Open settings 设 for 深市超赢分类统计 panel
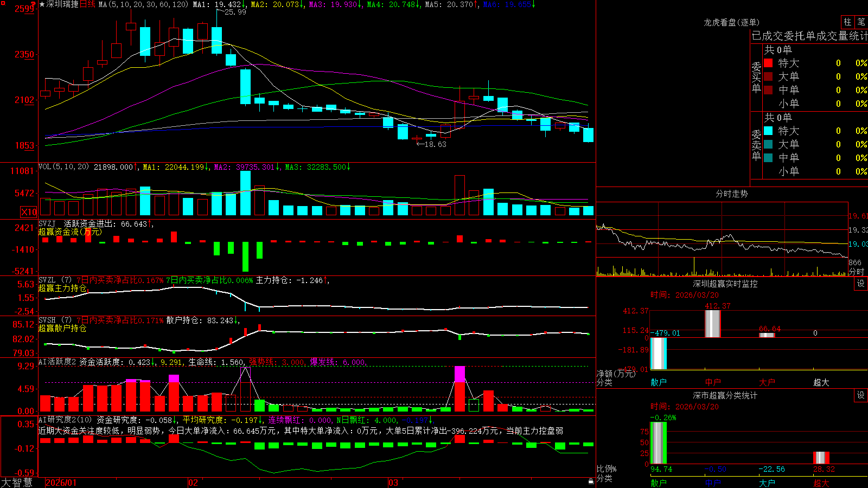This screenshot has width=868, height=488. click(861, 395)
